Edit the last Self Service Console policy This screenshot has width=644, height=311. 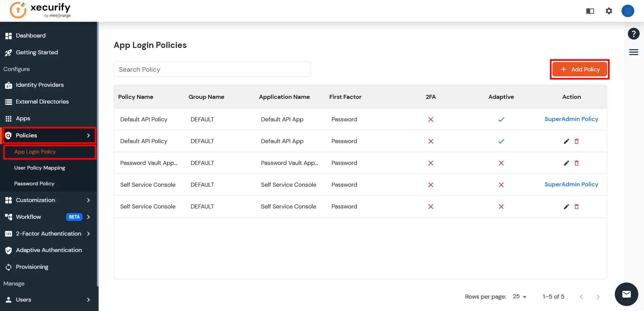[x=566, y=206]
